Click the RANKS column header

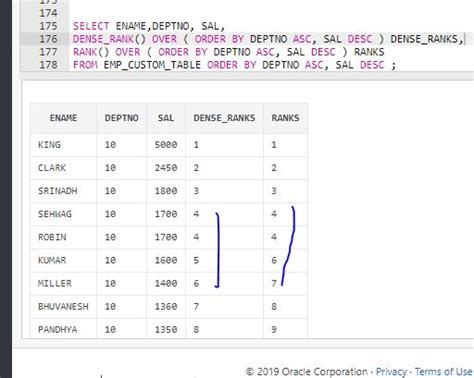coord(285,118)
